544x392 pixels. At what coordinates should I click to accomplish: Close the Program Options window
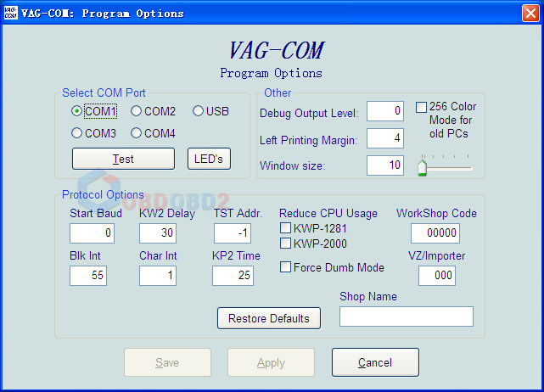point(527,13)
